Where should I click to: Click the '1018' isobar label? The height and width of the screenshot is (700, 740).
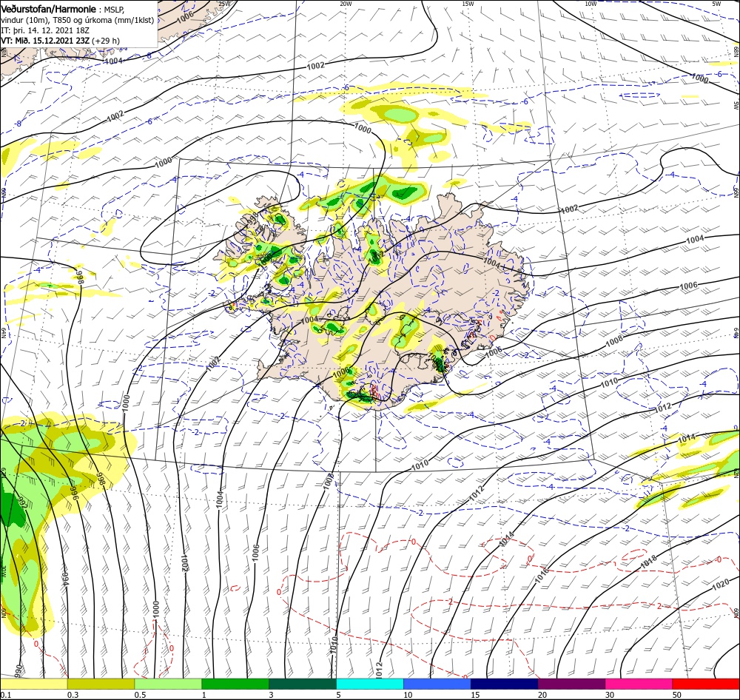(648, 563)
